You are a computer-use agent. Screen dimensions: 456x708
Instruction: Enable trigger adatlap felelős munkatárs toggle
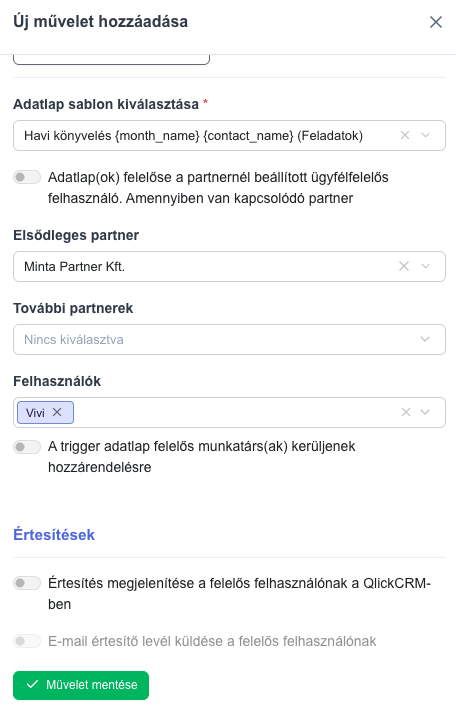coord(27,447)
